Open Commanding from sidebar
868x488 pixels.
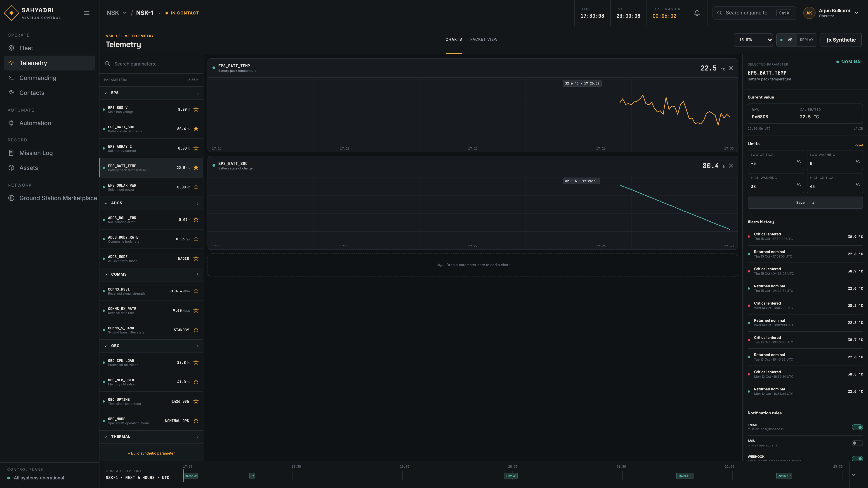[x=49, y=78]
